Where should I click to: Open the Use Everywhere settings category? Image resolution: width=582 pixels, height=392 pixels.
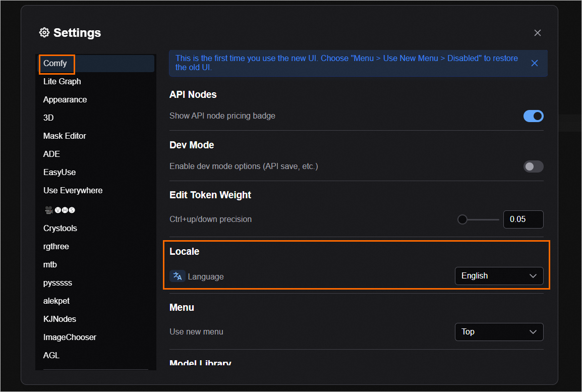click(96, 190)
